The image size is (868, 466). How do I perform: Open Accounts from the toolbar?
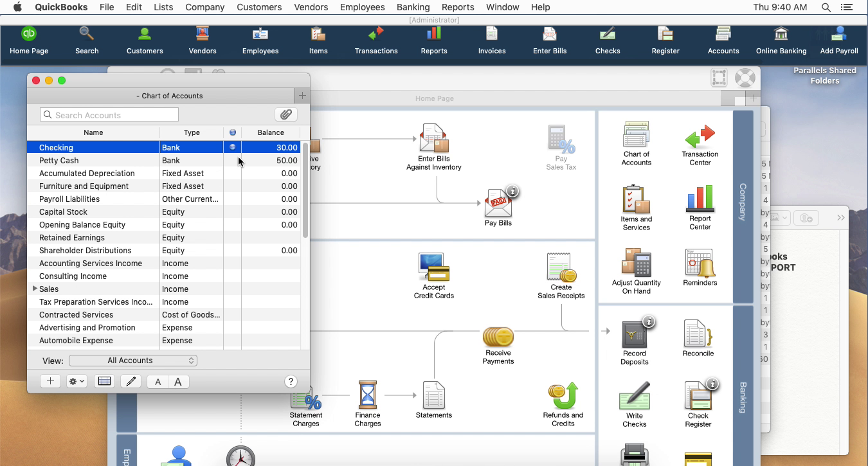pyautogui.click(x=723, y=40)
